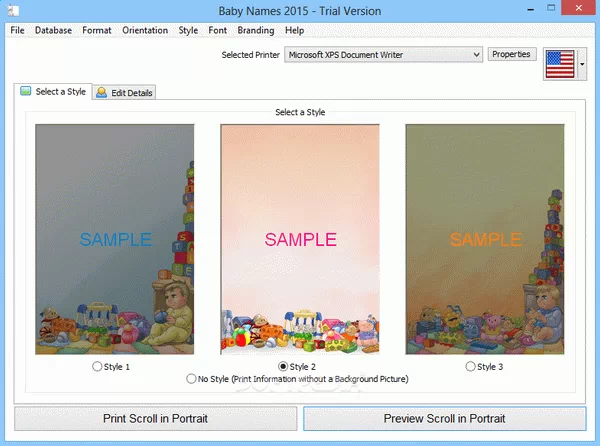Switch to the Edit Details tab
The height and width of the screenshot is (446, 600).
coord(125,93)
